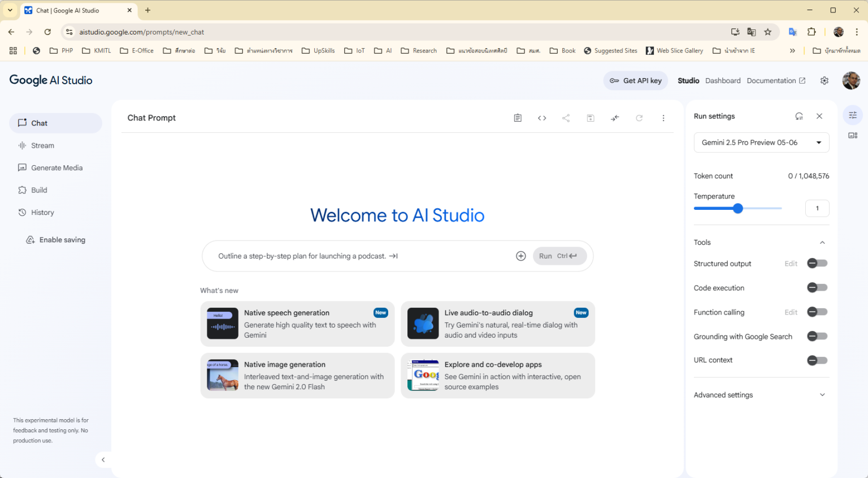
Task: Click Edit next to Function calling
Action: (x=791, y=312)
